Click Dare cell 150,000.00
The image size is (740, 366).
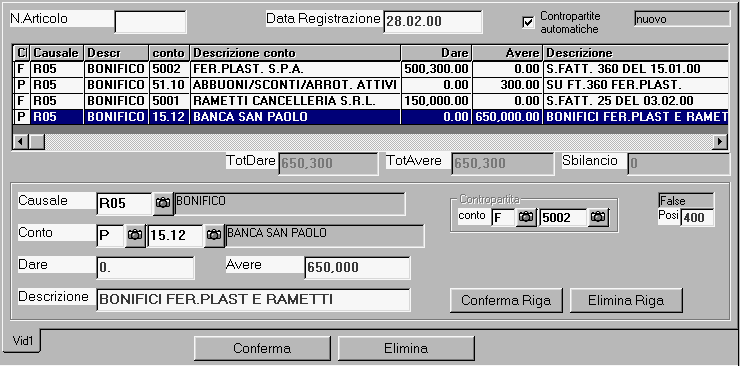(436, 101)
